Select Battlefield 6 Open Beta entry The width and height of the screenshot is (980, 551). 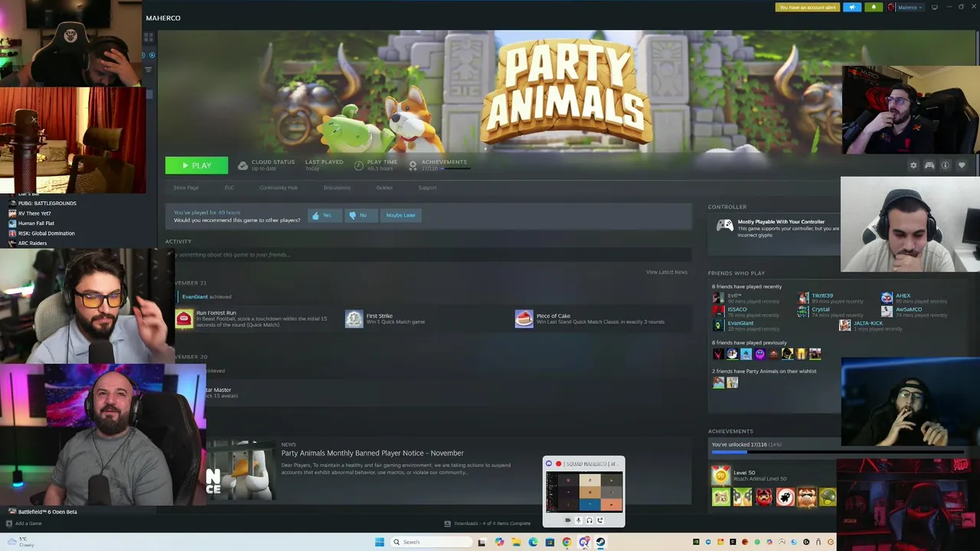coord(47,512)
